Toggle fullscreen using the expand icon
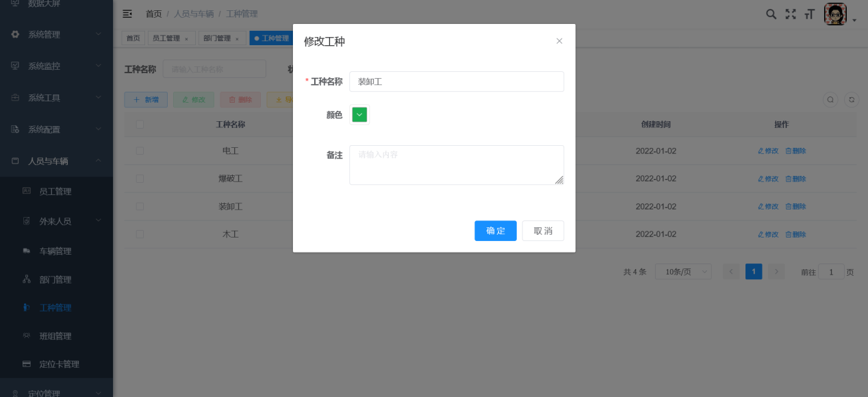The width and height of the screenshot is (868, 397). pos(790,13)
